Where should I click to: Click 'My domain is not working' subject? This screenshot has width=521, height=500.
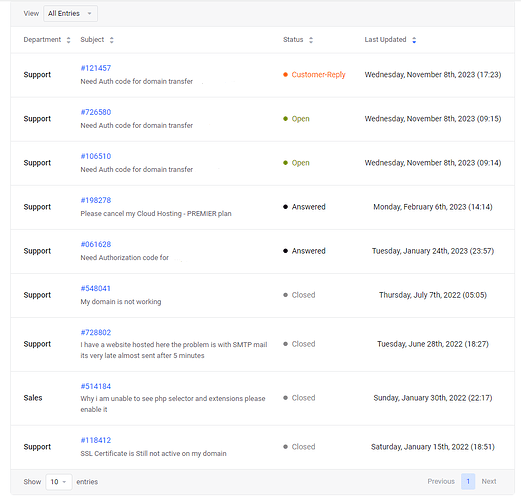tap(121, 302)
